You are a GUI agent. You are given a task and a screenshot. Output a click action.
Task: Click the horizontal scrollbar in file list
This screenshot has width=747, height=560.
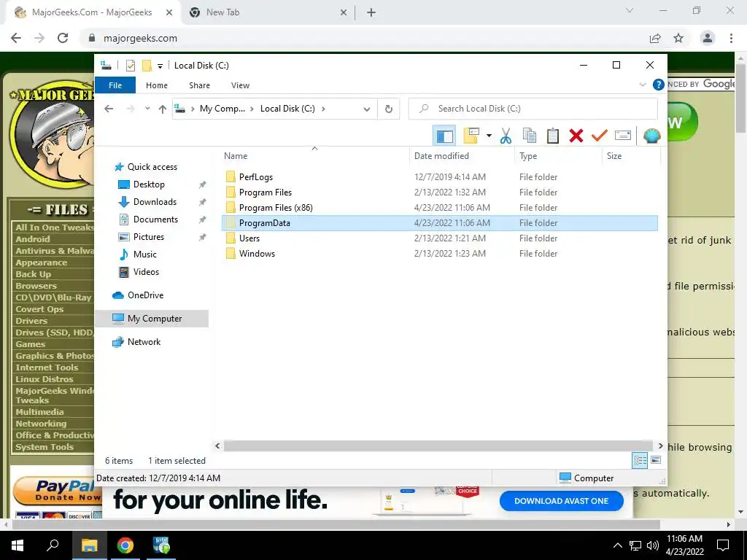click(x=438, y=446)
